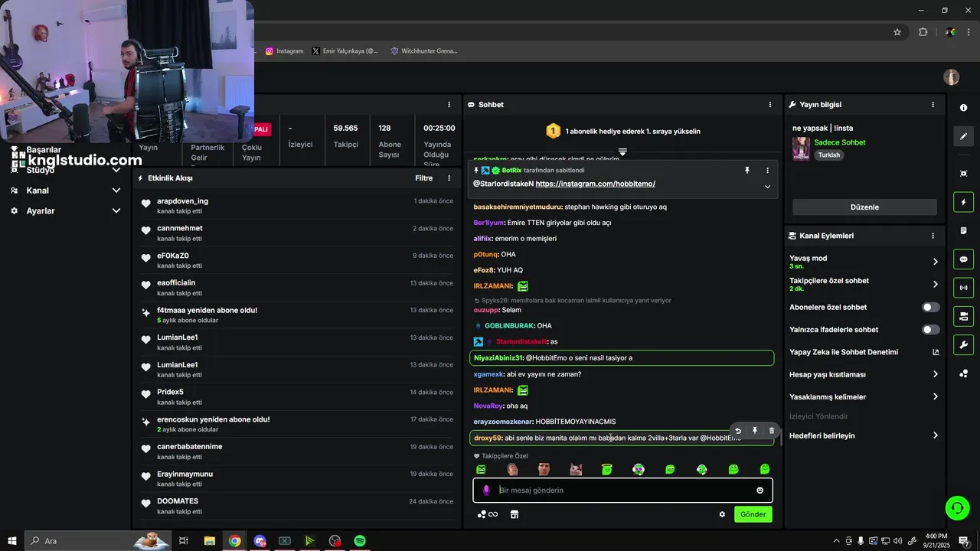The height and width of the screenshot is (551, 980).
Task: Click the Düzenle button
Action: point(864,207)
